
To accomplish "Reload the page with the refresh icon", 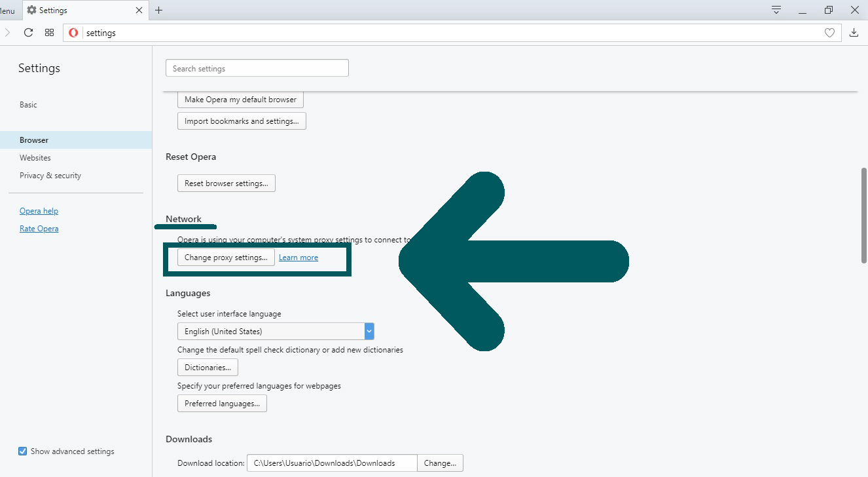I will 28,33.
